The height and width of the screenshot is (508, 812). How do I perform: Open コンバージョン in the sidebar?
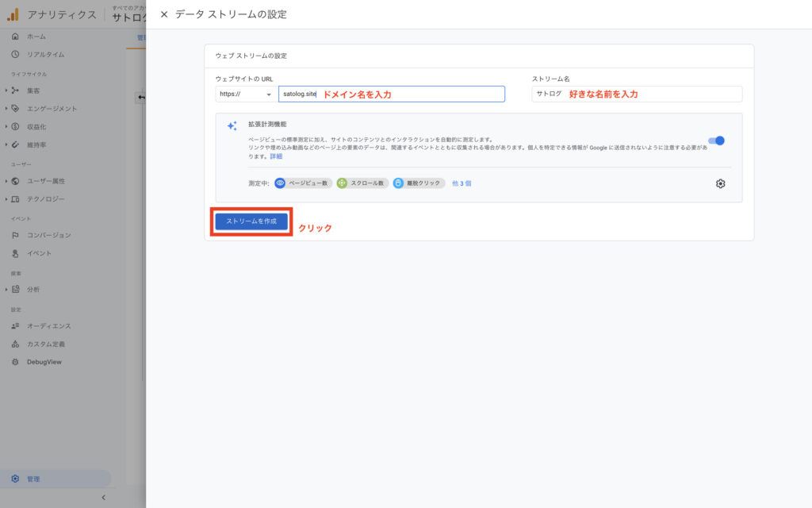pos(48,235)
